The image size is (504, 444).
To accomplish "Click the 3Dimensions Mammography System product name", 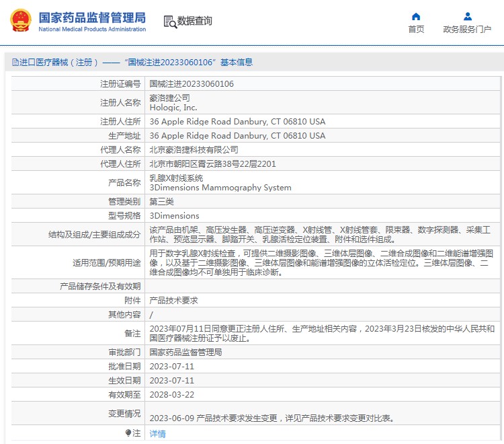I will (220, 188).
